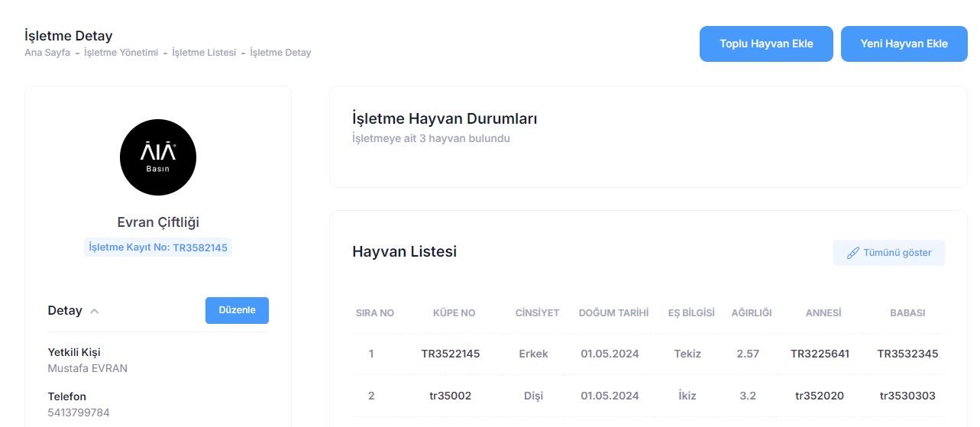This screenshot has width=980, height=427.
Task: Click 'İşletmeye ait 3 hayvan bulundu' text
Action: pyautogui.click(x=431, y=138)
